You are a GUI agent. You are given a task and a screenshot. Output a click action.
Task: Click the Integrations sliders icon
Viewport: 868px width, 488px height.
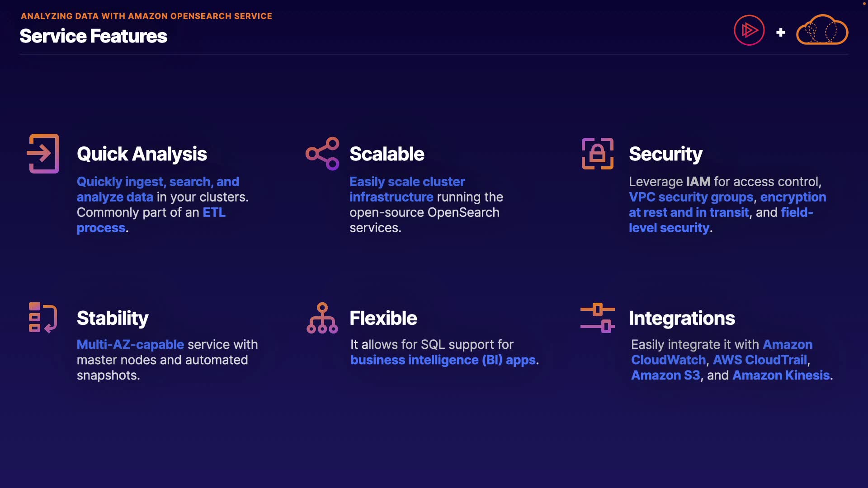click(x=597, y=318)
